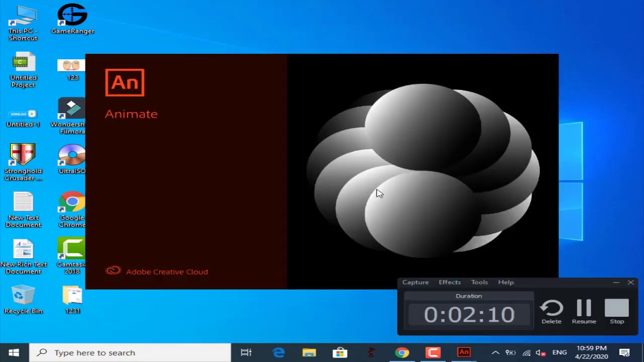The height and width of the screenshot is (362, 644).
Task: Open the Effects menu in the recorder
Action: point(449,282)
